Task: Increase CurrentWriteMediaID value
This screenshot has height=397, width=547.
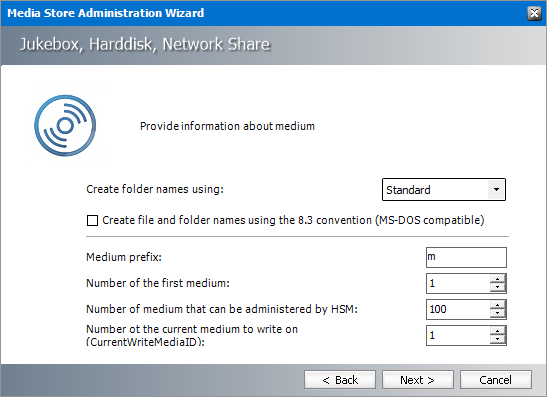Action: 497,331
